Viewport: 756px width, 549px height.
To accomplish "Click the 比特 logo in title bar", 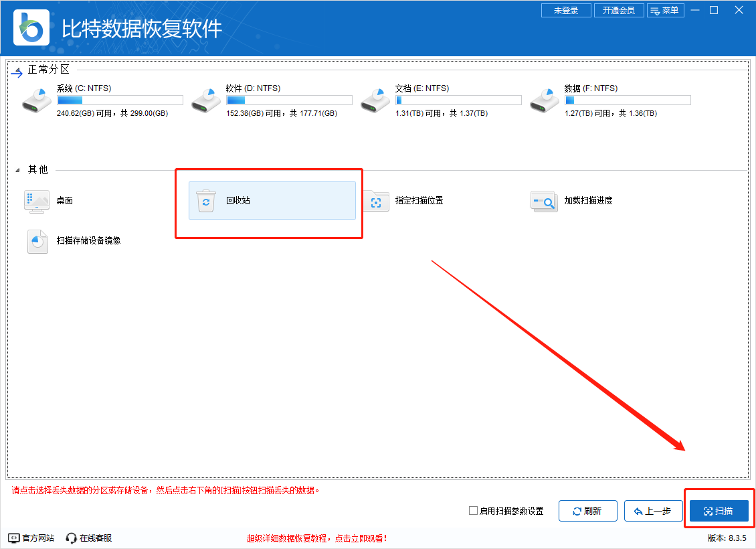I will pos(31,27).
